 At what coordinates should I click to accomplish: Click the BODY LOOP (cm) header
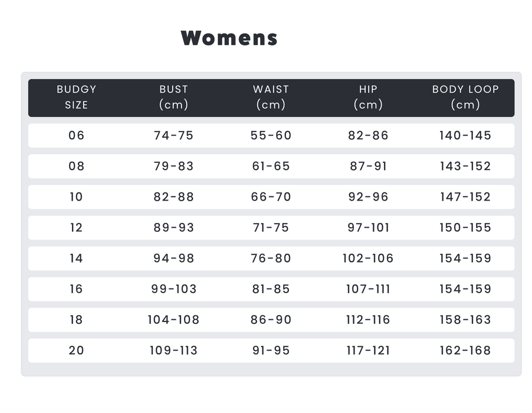pyautogui.click(x=465, y=97)
